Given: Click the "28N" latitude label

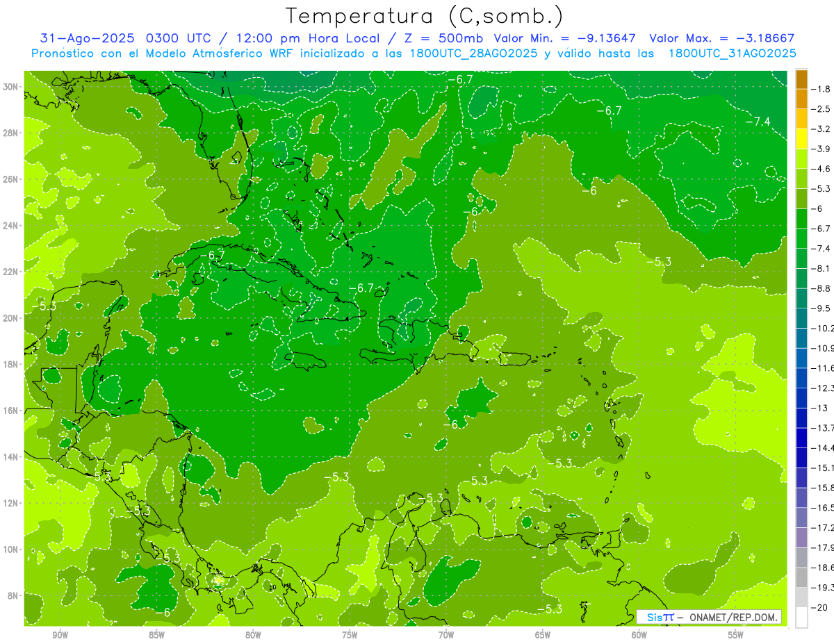Looking at the screenshot, I should [11, 133].
